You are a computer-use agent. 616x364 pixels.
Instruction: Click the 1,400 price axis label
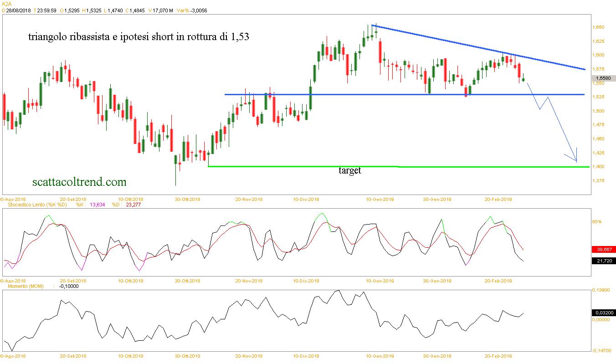pos(597,167)
